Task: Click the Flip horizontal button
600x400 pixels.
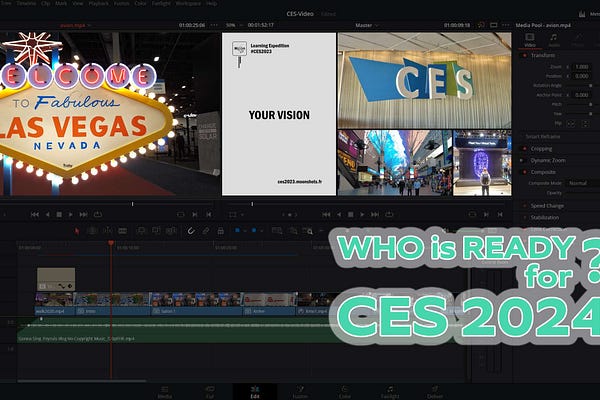Action: coord(571,124)
